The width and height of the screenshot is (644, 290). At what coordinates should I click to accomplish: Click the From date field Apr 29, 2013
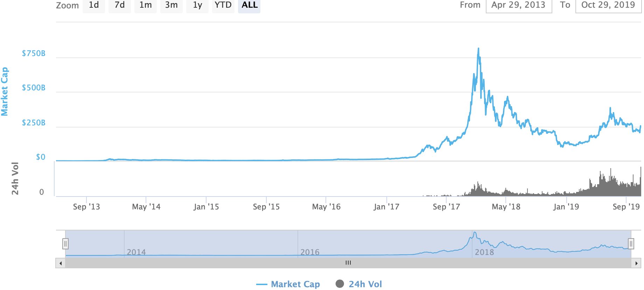[519, 5]
